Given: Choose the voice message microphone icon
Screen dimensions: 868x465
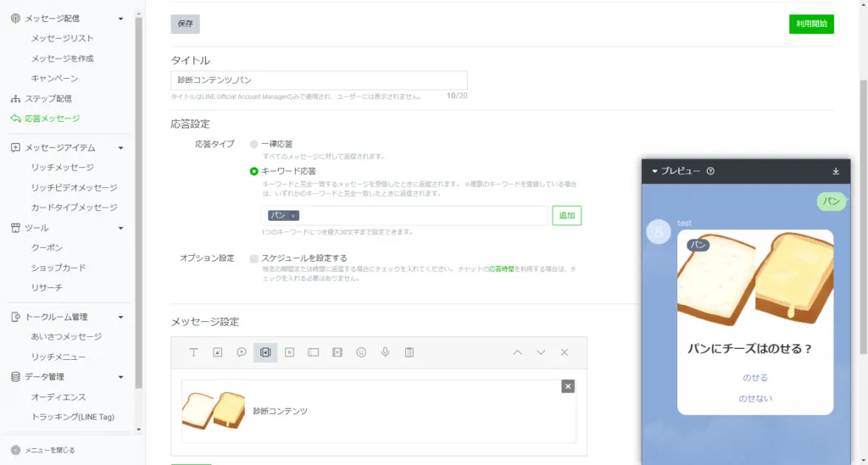Looking at the screenshot, I should 385,352.
